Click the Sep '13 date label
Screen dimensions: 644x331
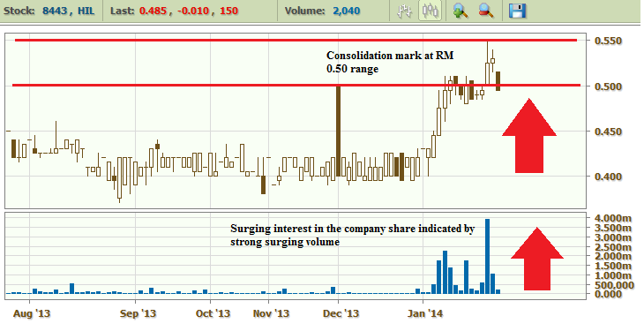[138, 313]
